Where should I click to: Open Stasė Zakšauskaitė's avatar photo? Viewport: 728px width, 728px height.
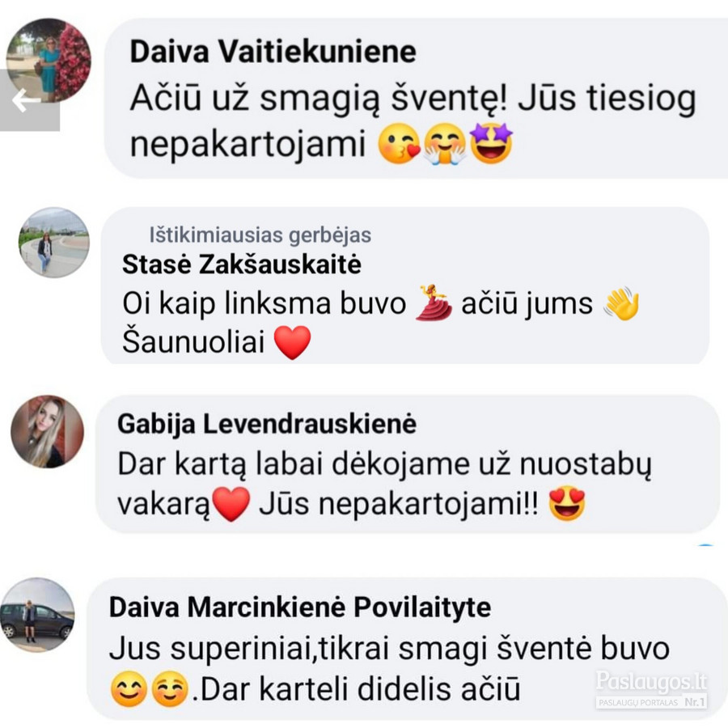click(54, 243)
